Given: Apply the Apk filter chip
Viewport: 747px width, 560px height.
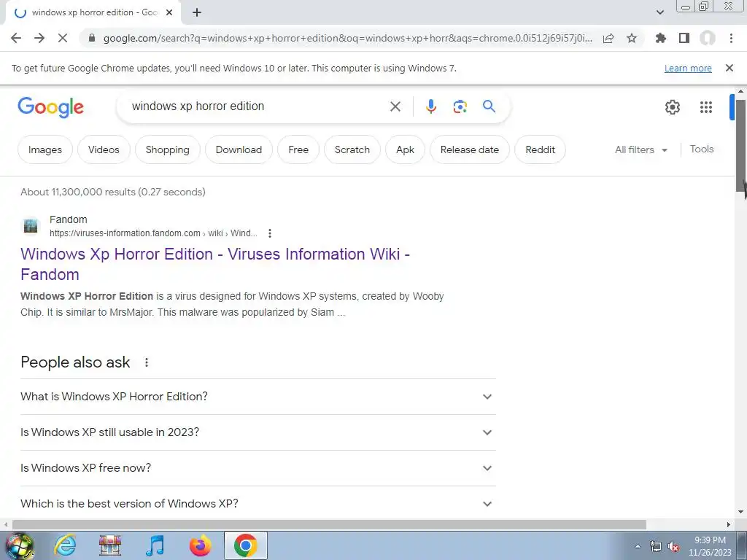Looking at the screenshot, I should click(405, 149).
